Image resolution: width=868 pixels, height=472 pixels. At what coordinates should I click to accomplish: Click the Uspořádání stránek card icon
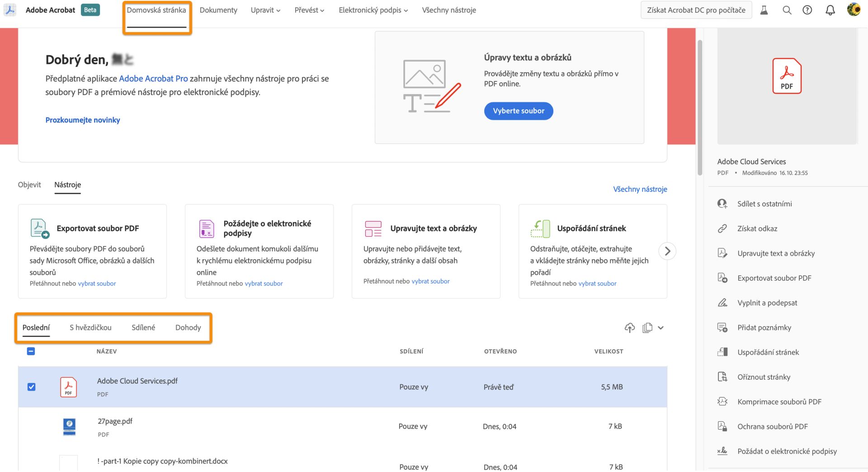click(x=540, y=229)
